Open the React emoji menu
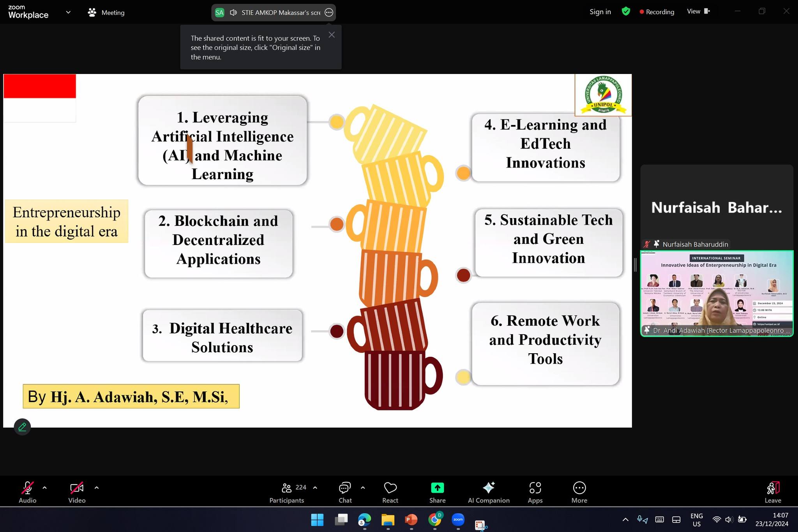Screen dimensions: 798x532 (x=390, y=492)
